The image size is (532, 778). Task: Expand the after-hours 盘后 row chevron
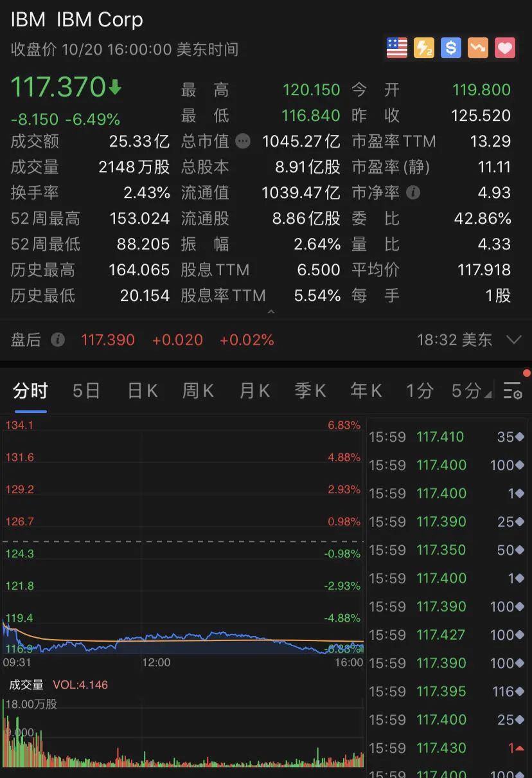(x=513, y=339)
